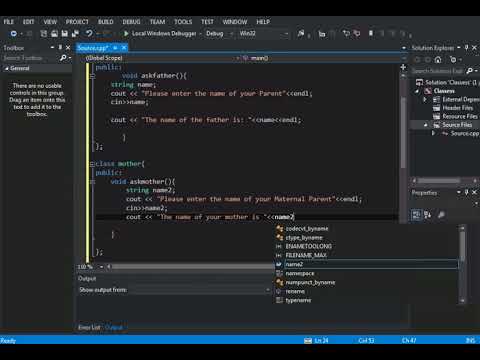Click the New Project toolbar icon
This screenshot has width=480, height=360.
click(43, 34)
